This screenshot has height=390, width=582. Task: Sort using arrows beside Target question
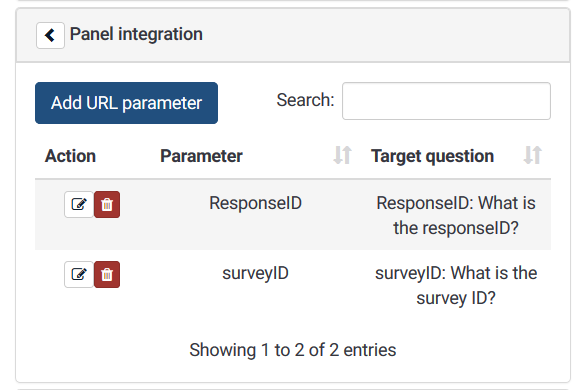[533, 155]
